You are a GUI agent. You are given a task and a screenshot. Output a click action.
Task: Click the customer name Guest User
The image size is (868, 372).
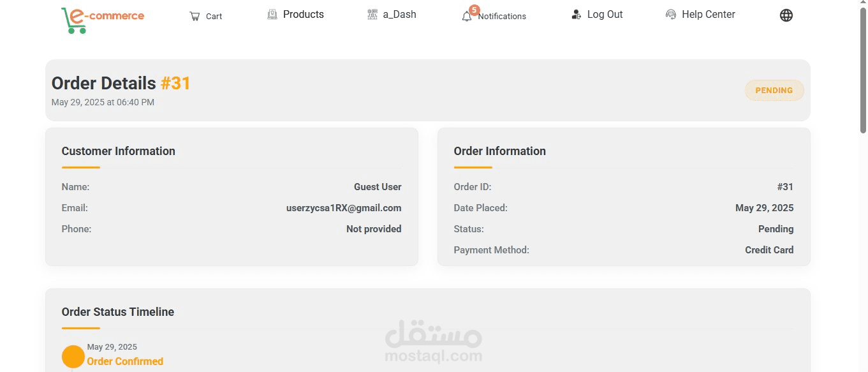click(378, 187)
